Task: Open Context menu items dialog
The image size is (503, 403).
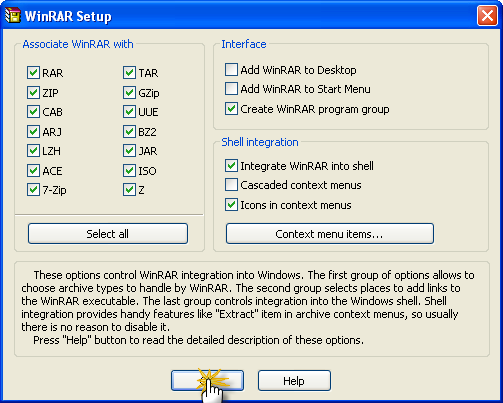Action: click(330, 234)
